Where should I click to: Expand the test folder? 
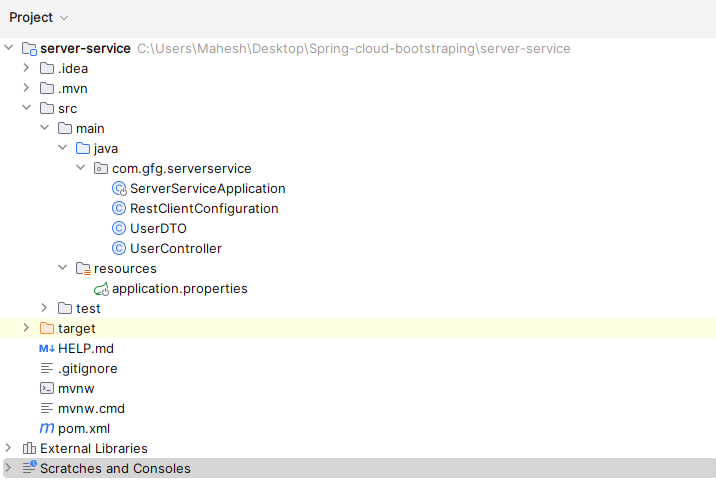[45, 308]
